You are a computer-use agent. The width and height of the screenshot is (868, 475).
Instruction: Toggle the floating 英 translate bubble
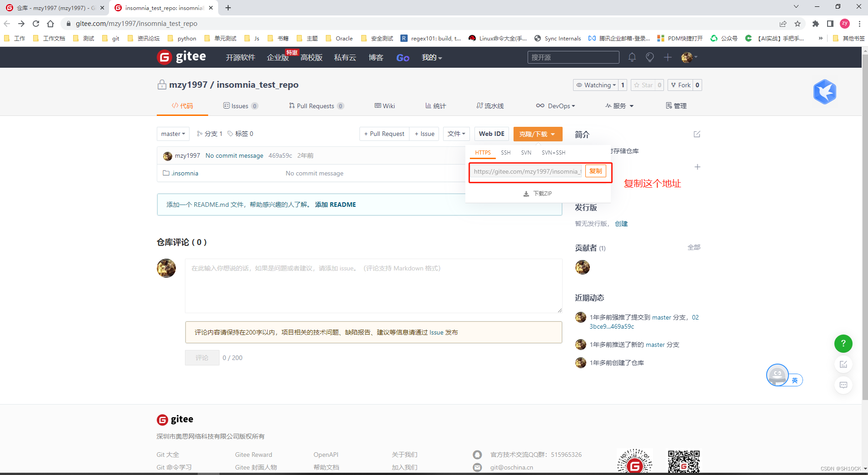click(x=794, y=380)
